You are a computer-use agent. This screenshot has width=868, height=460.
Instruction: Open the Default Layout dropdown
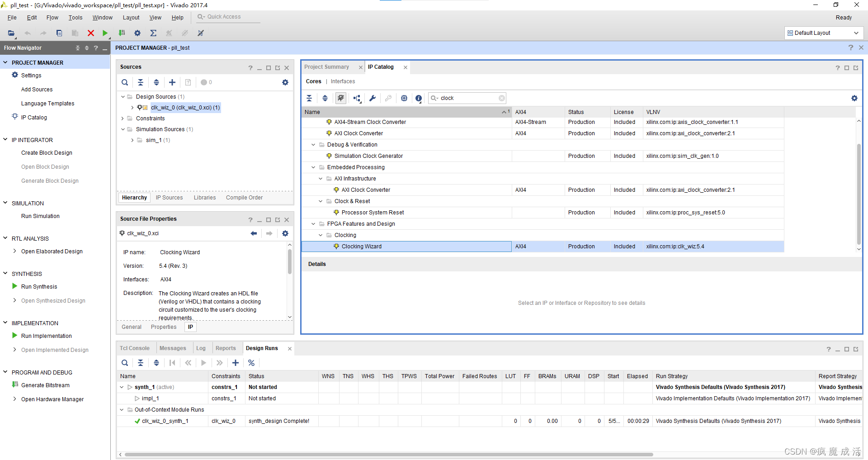point(824,33)
